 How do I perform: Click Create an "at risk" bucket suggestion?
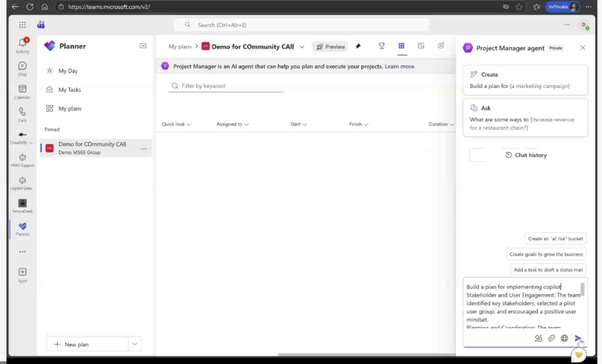(555, 238)
